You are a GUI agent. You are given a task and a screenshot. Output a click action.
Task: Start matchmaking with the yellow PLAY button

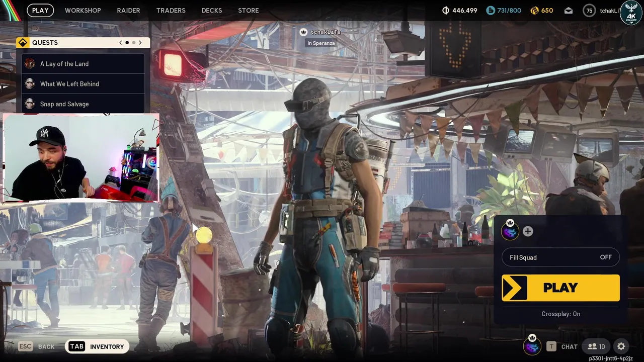coord(560,288)
